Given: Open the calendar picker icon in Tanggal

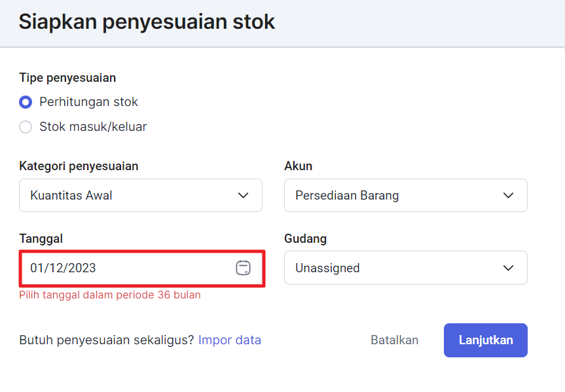Looking at the screenshot, I should pyautogui.click(x=244, y=268).
